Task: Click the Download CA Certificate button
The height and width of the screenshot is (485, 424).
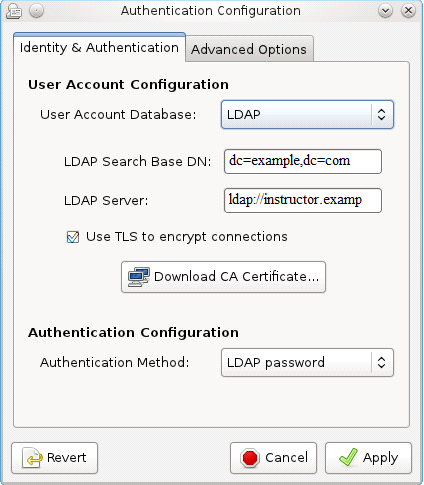Action: click(x=223, y=277)
